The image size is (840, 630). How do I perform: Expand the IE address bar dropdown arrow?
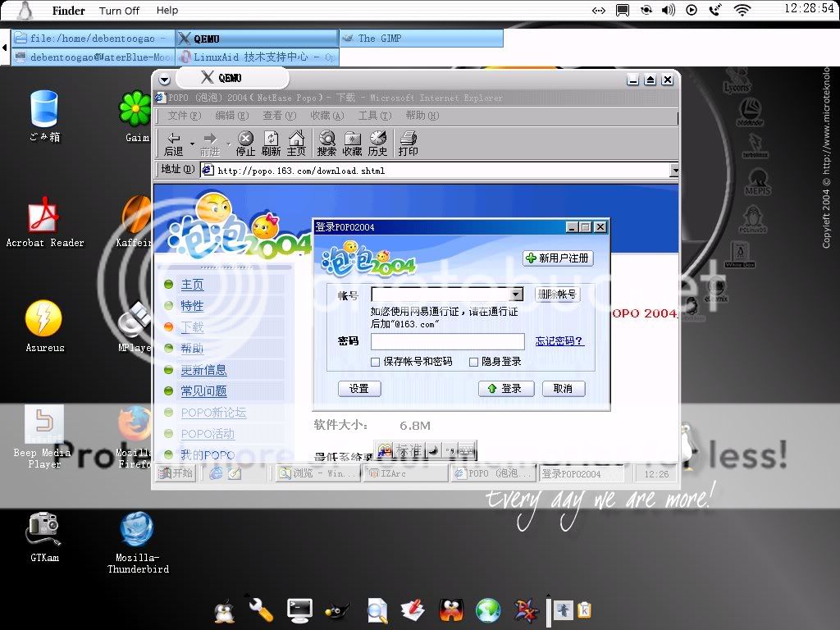674,171
